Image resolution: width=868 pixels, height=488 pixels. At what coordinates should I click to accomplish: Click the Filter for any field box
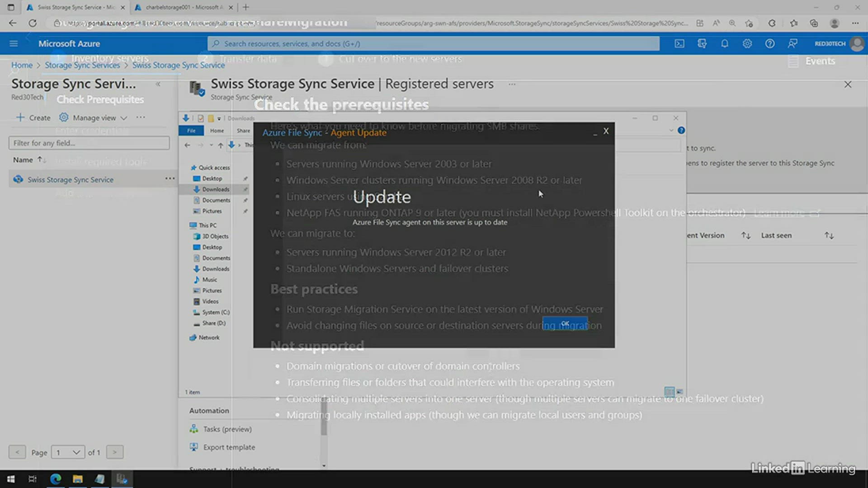click(89, 143)
